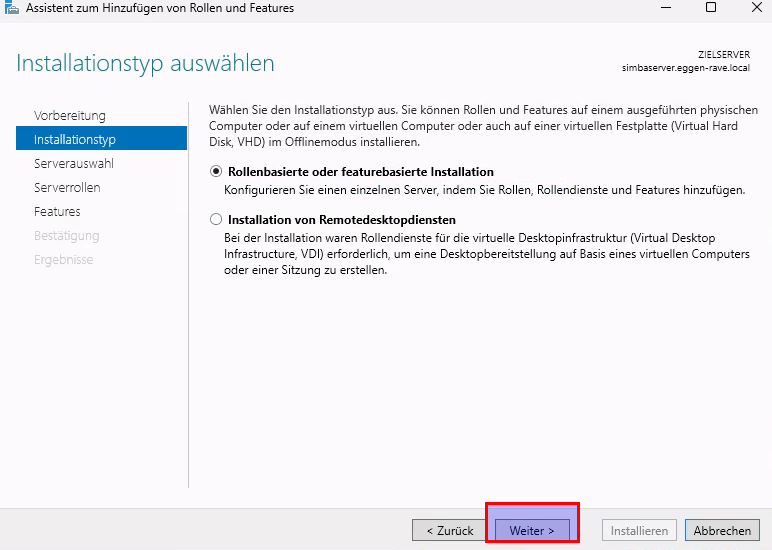Viewport: 772px width, 550px height.
Task: Click the wizard icon in the title bar
Action: [x=11, y=8]
